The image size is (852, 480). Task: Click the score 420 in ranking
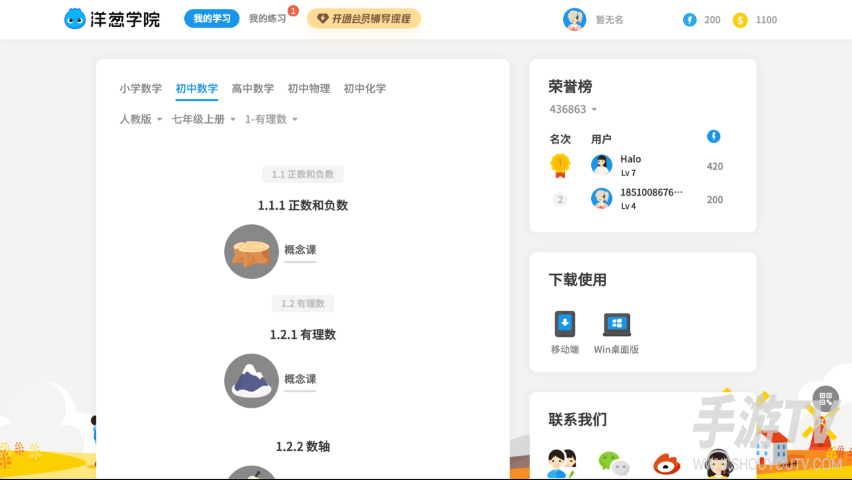(x=715, y=166)
